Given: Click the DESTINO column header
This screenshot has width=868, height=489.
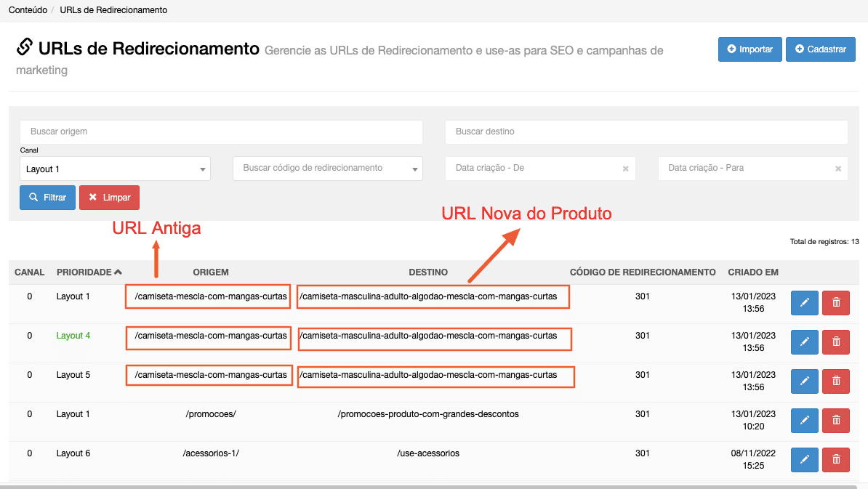Looking at the screenshot, I should [428, 272].
